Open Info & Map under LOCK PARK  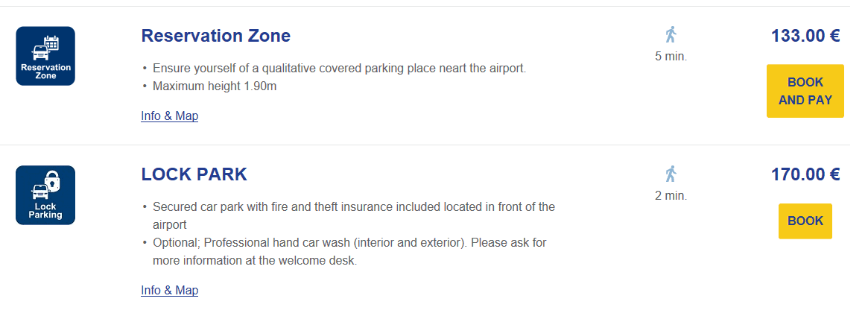coord(169,291)
